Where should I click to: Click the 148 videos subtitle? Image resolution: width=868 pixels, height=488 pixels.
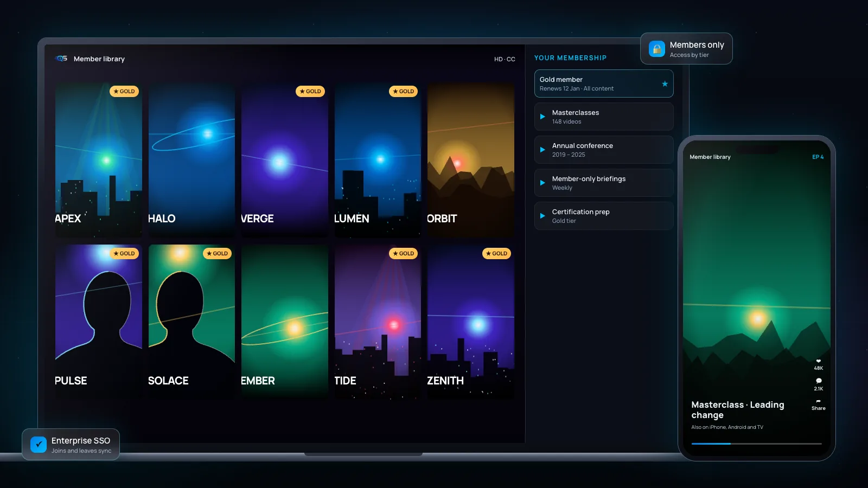[566, 121]
